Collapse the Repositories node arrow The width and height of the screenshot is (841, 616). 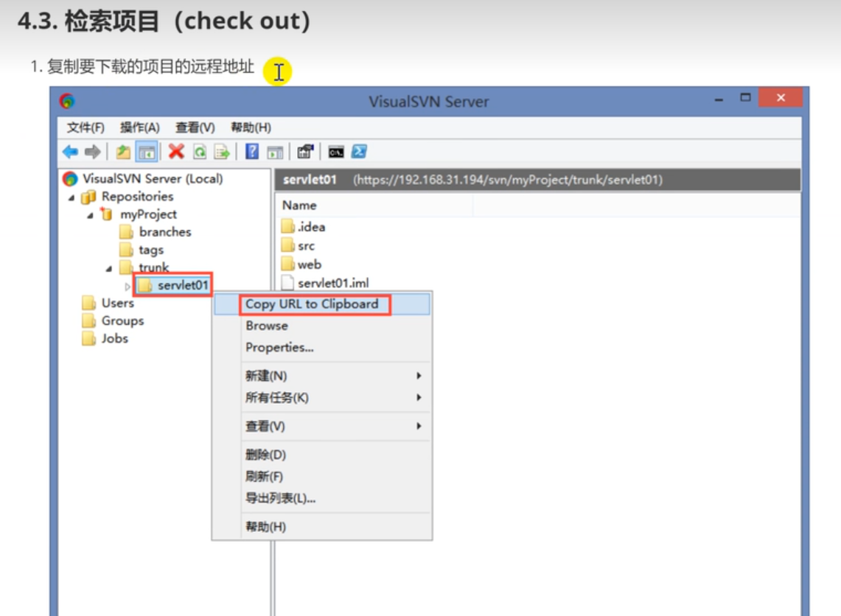click(71, 197)
